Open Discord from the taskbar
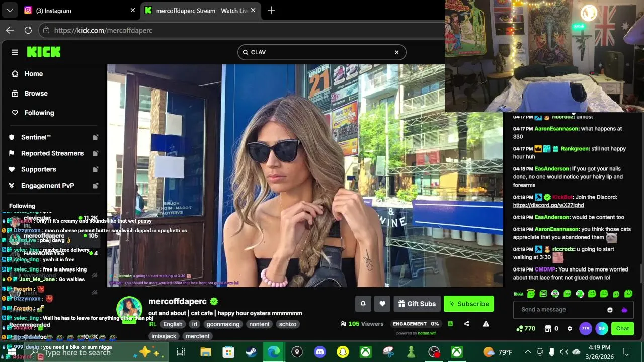 pyautogui.click(x=320, y=352)
